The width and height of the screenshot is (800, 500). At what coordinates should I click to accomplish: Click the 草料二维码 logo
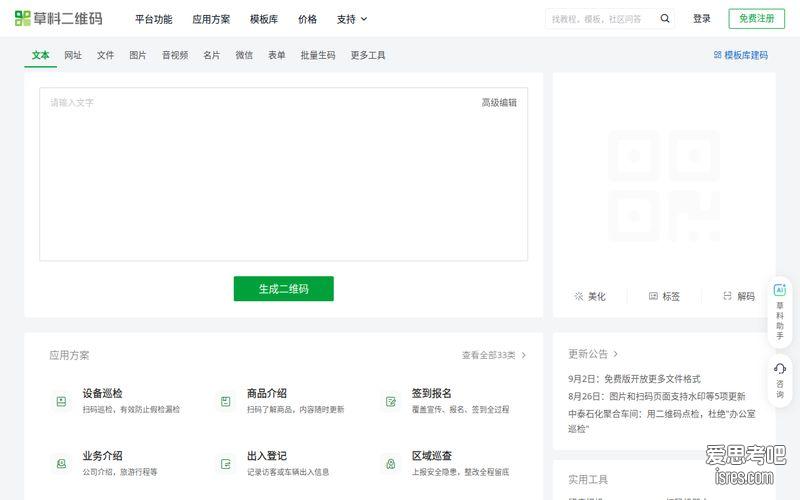[59, 18]
